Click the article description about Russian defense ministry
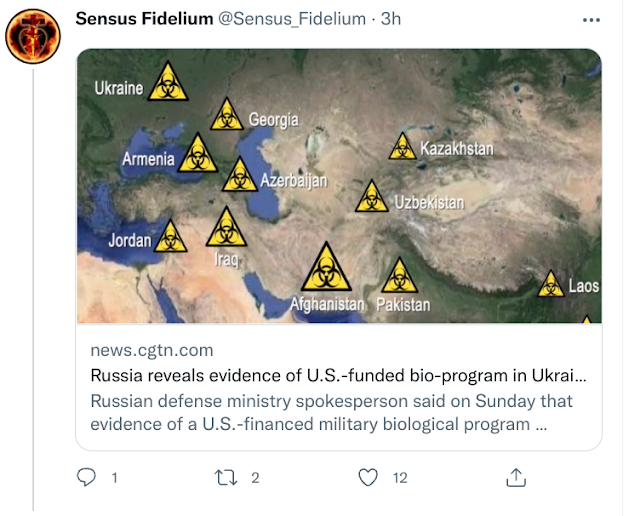This screenshot has height=516, width=640. (331, 413)
